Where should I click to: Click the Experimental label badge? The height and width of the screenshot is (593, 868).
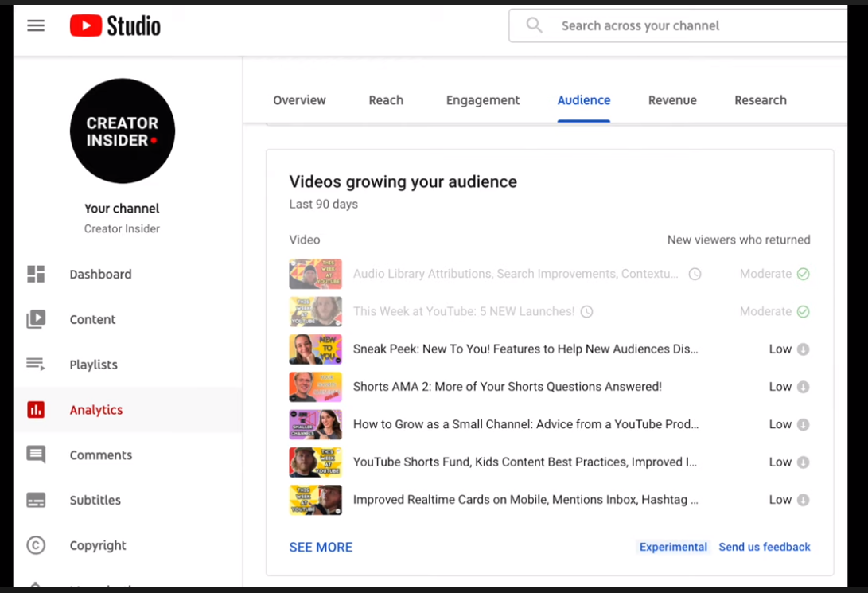tap(673, 547)
